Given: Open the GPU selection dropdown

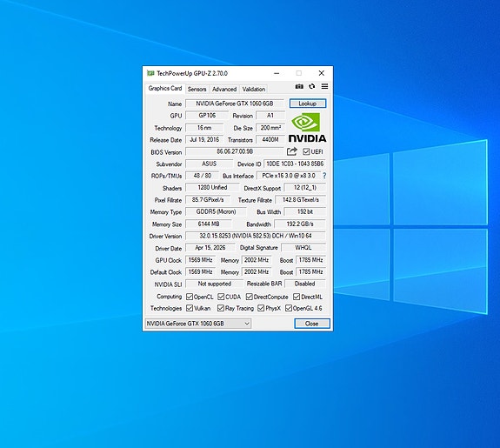Looking at the screenshot, I should 198,324.
